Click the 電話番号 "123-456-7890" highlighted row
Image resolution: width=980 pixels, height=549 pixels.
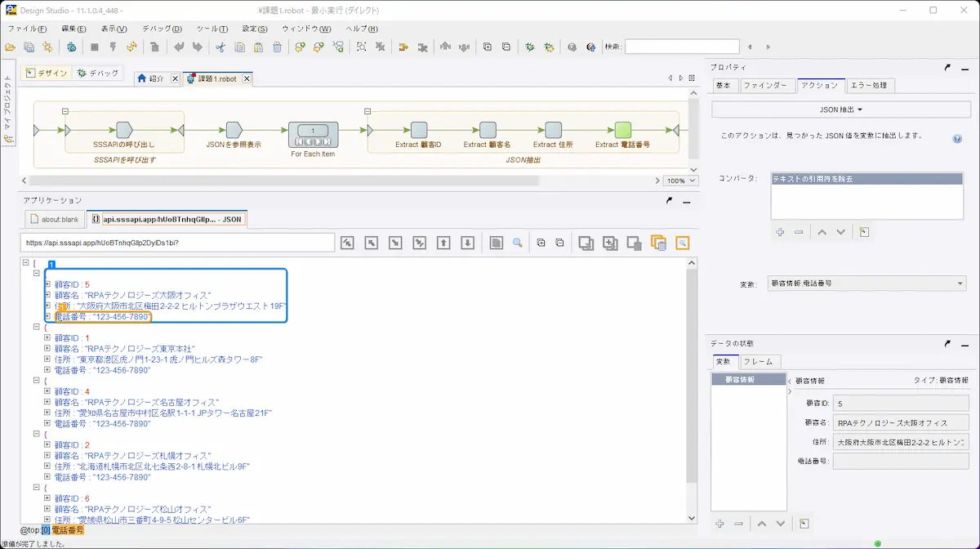click(x=102, y=316)
